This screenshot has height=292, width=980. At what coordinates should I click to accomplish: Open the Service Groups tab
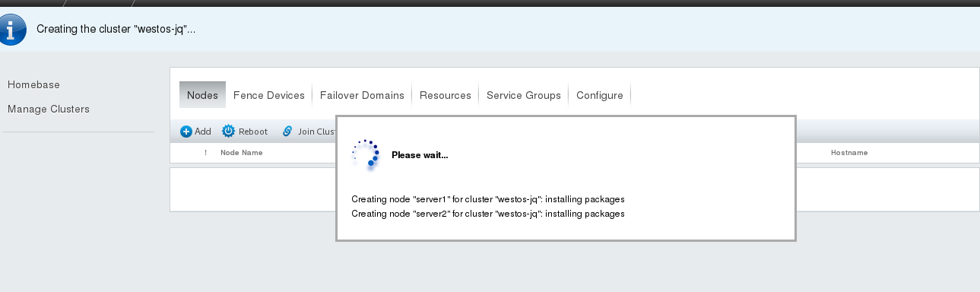click(x=524, y=95)
